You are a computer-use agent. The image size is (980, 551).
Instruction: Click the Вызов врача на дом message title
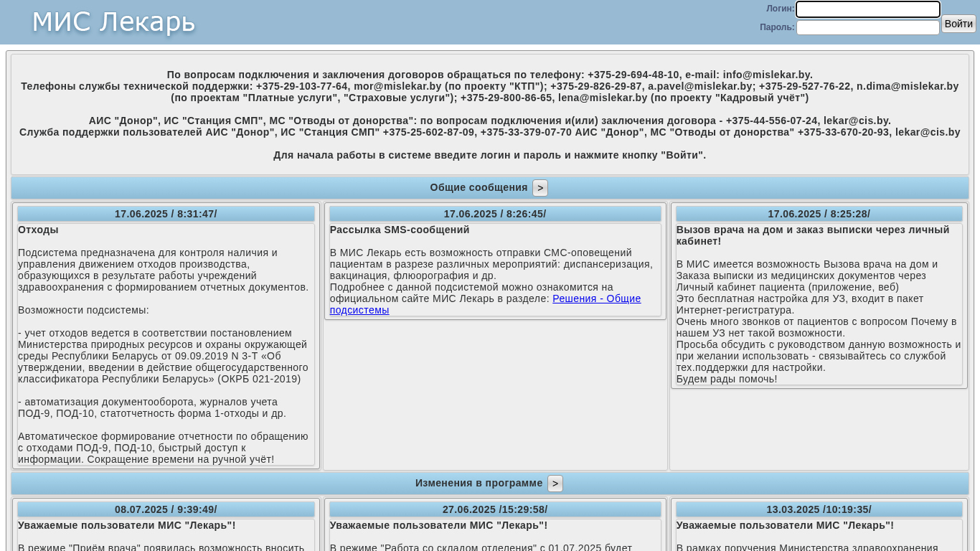[813, 235]
